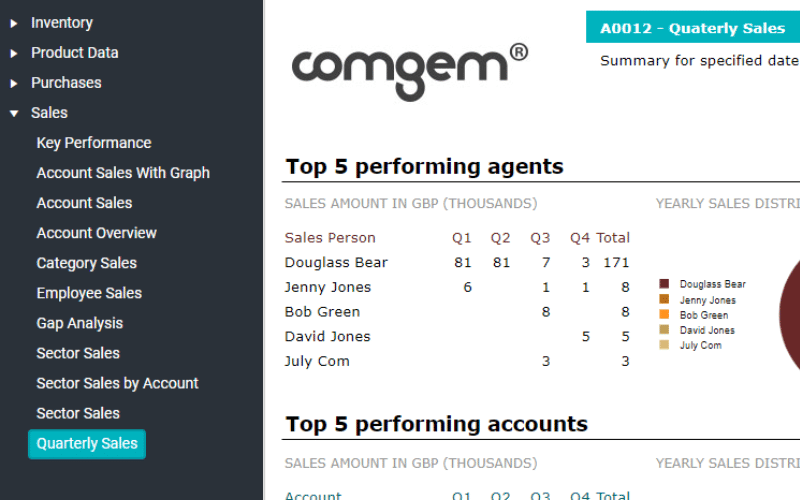Viewport: 800px width, 500px height.
Task: Click the comgem logo
Action: pos(410,71)
